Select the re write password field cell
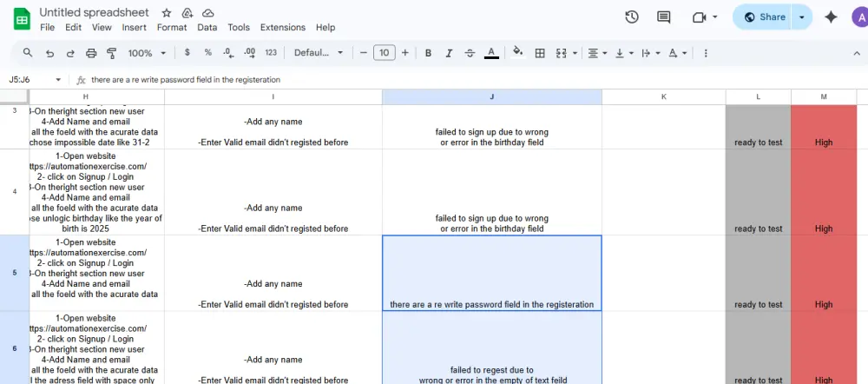868x384 pixels. (491, 273)
